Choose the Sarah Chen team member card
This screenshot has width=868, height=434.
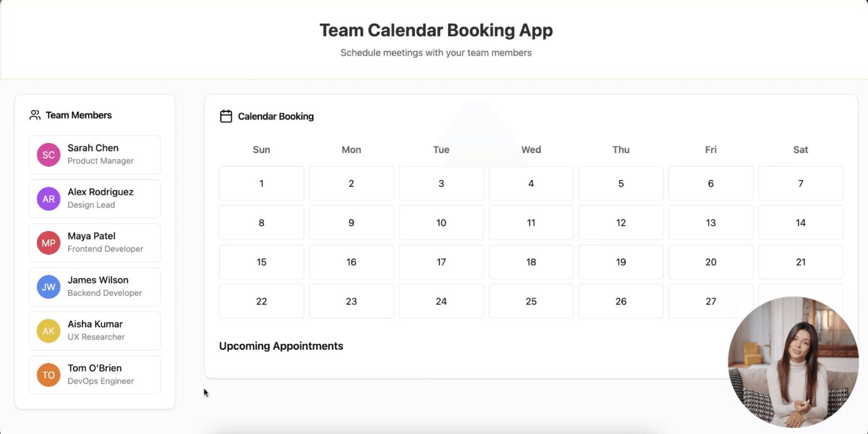(95, 155)
